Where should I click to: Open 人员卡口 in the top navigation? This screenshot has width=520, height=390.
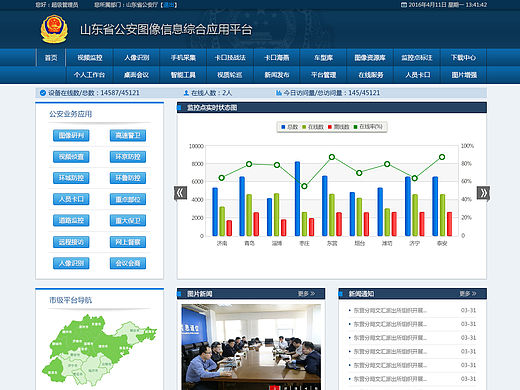418,75
